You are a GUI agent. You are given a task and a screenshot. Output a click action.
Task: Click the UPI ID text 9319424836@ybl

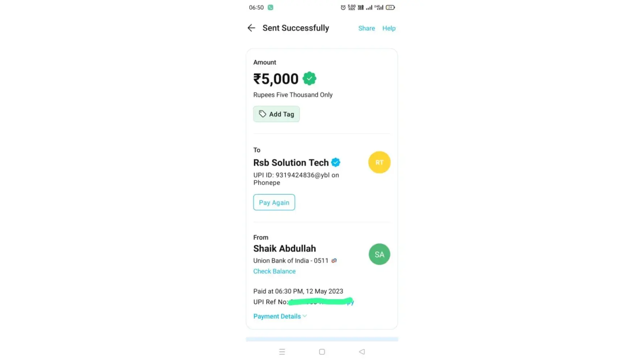[x=302, y=175]
